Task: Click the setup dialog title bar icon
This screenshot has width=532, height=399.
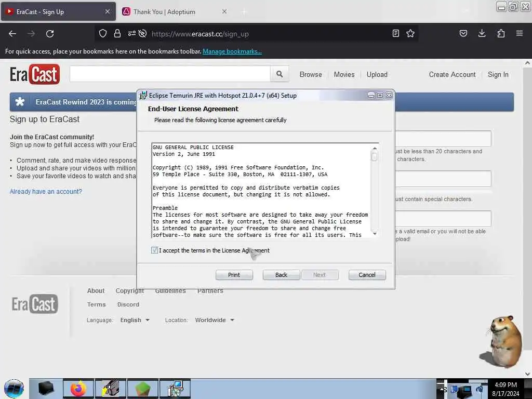Action: tap(143, 96)
